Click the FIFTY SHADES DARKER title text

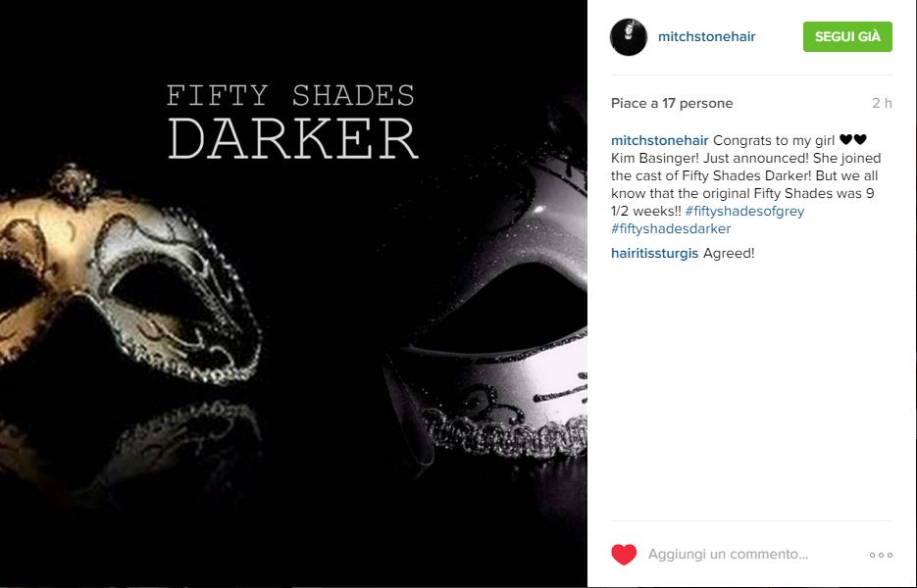pos(292,122)
